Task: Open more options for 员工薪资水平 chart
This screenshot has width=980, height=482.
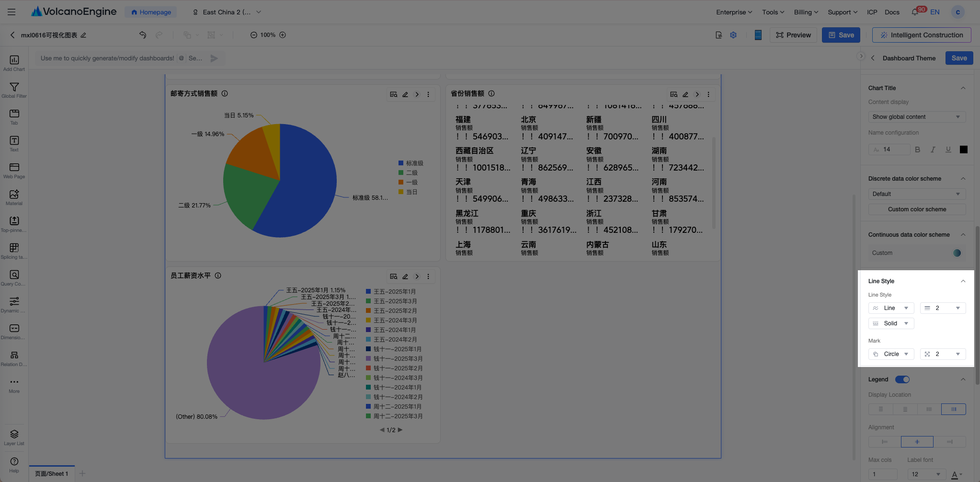Action: pos(428,276)
